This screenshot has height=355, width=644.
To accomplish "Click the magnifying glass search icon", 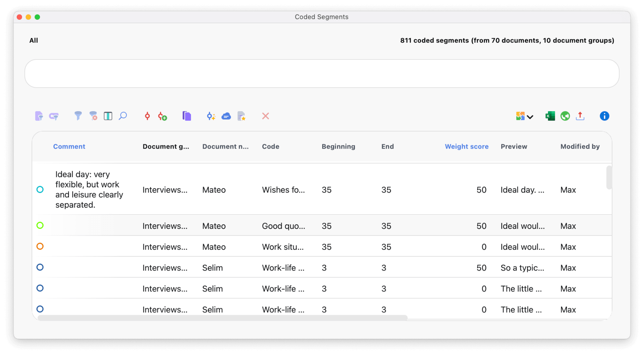I will 123,116.
